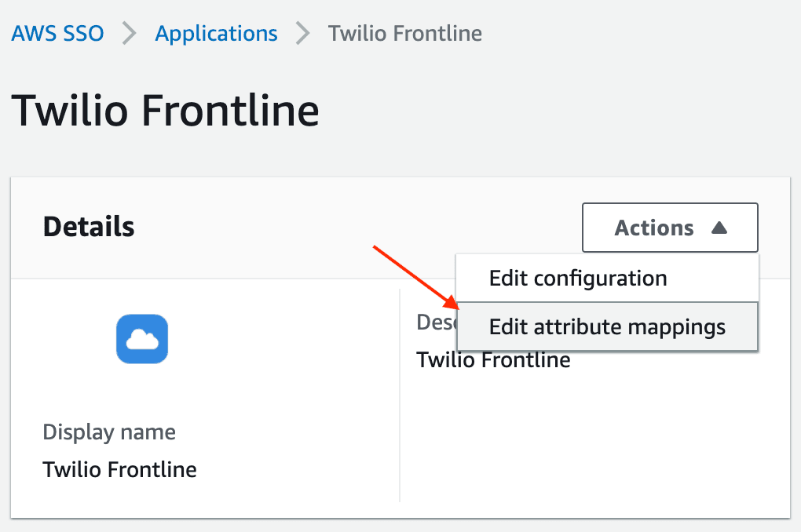Select Edit attribute mappings from the menu
The width and height of the screenshot is (801, 532).
coord(606,326)
